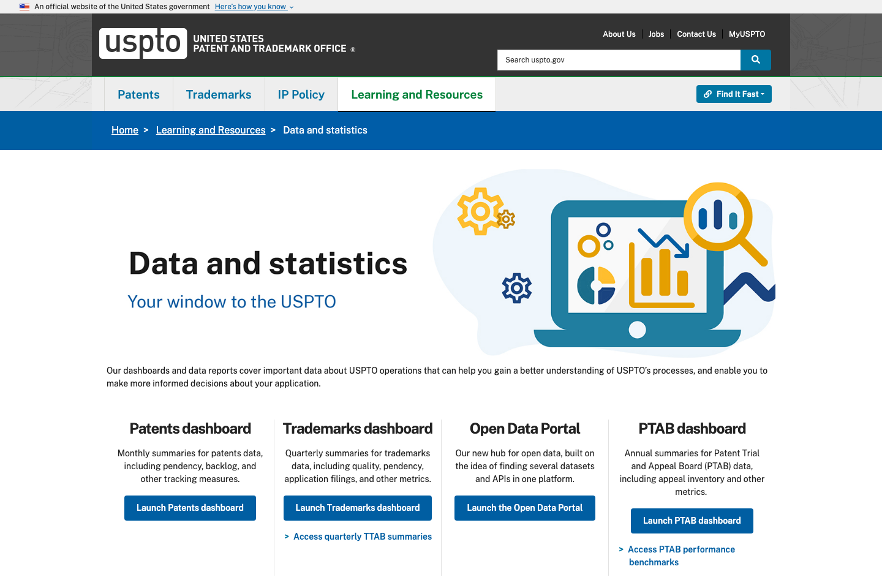Switch to the Patents tab
Screen dimensions: 882x588
(138, 94)
